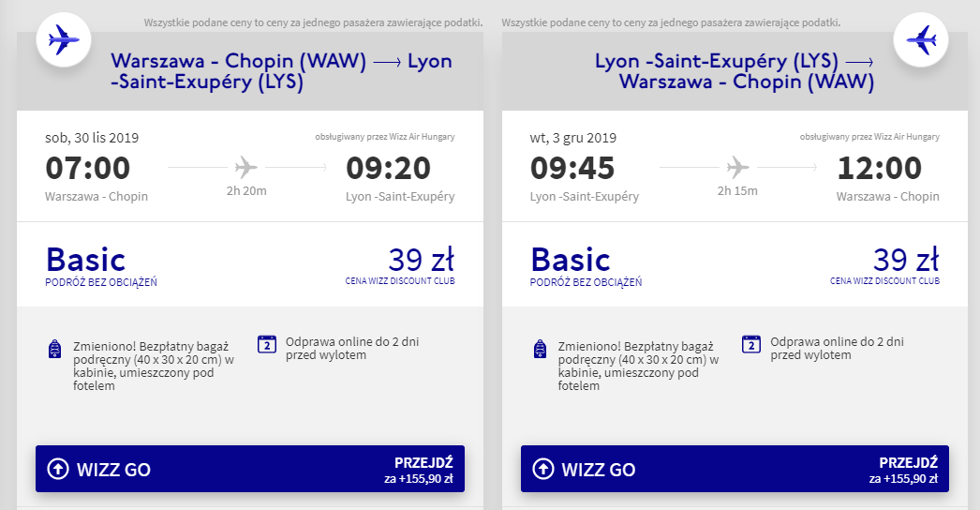This screenshot has width=980, height=510.
Task: Click the 09:45 departure time on wt, 3 gru
Action: coord(572,168)
